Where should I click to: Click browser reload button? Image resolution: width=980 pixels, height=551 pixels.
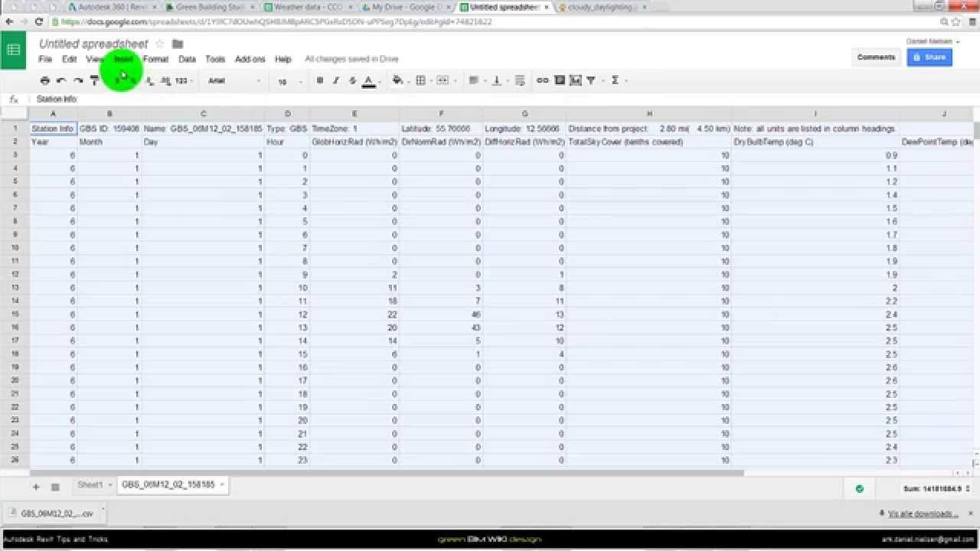(x=39, y=21)
